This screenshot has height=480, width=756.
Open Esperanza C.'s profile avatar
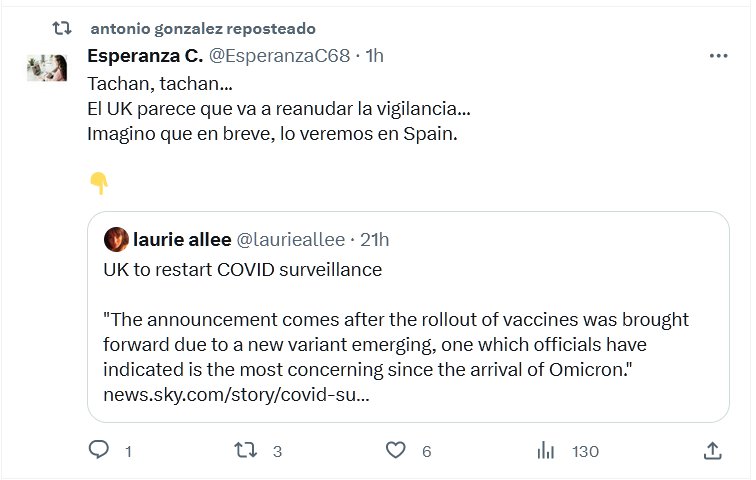[48, 69]
